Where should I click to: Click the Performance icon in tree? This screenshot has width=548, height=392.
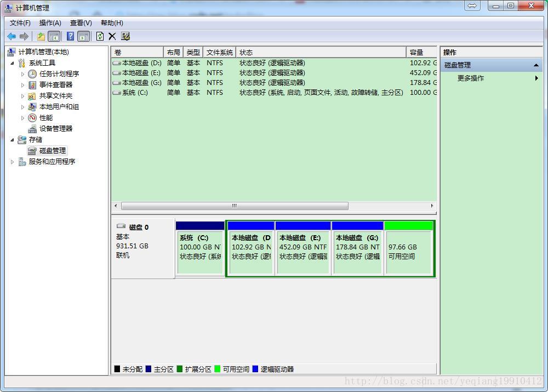pyautogui.click(x=32, y=117)
